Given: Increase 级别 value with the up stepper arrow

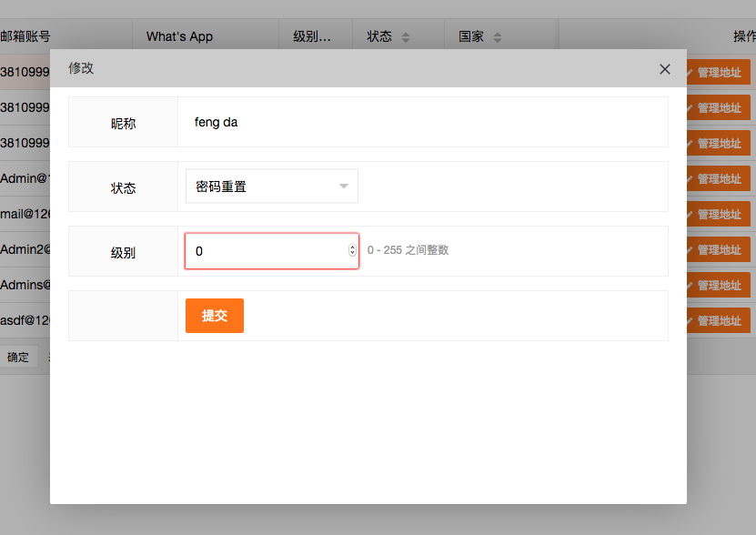Looking at the screenshot, I should point(353,247).
